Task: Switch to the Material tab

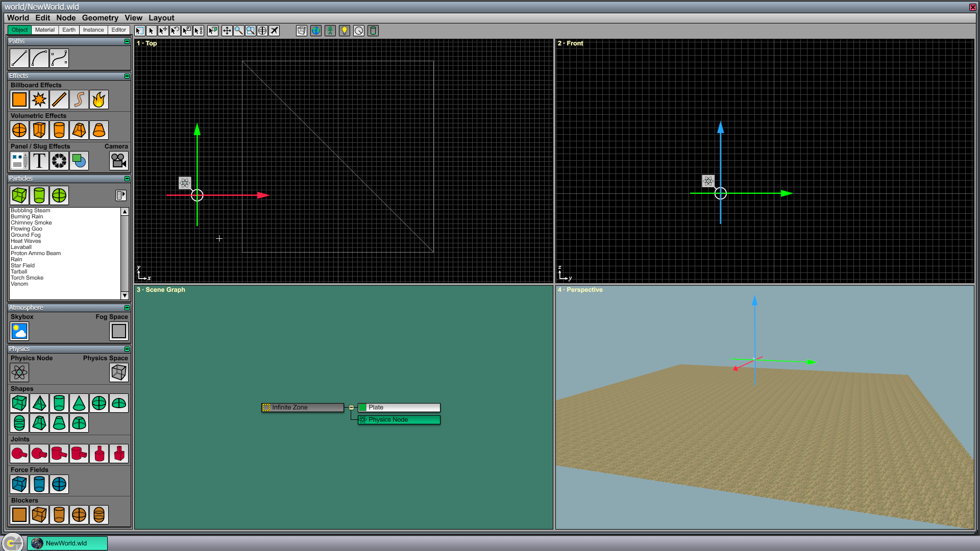Action: [x=45, y=30]
